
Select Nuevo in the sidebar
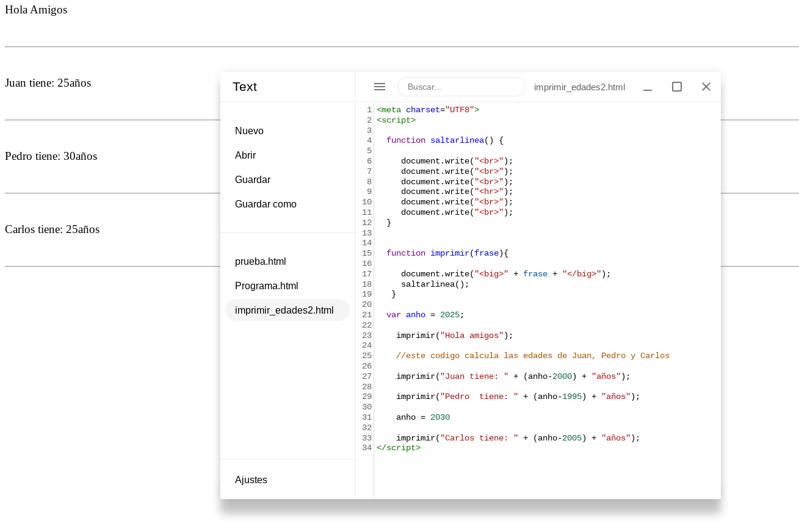pos(249,131)
